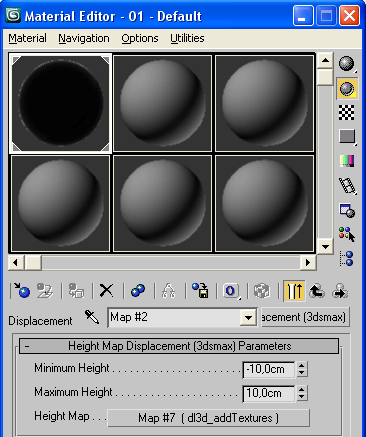Toggle Show End Result button
The image size is (366, 437).
(294, 291)
